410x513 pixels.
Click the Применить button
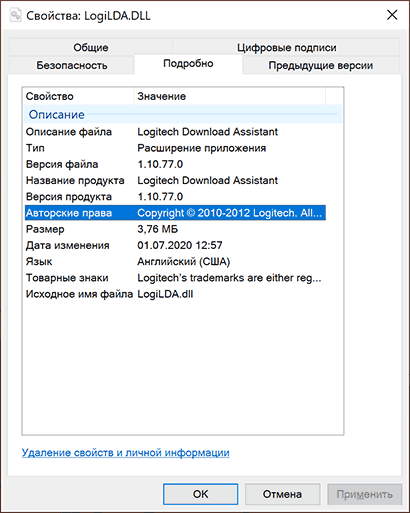point(364,494)
